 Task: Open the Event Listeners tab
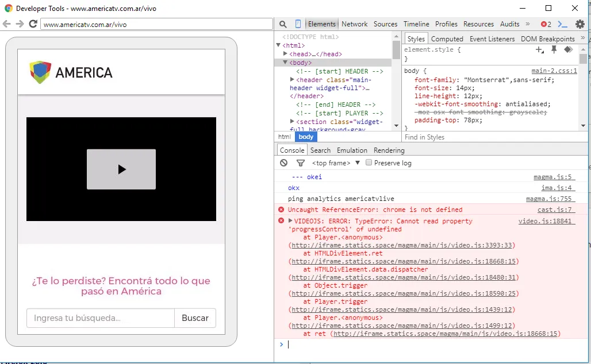click(492, 39)
